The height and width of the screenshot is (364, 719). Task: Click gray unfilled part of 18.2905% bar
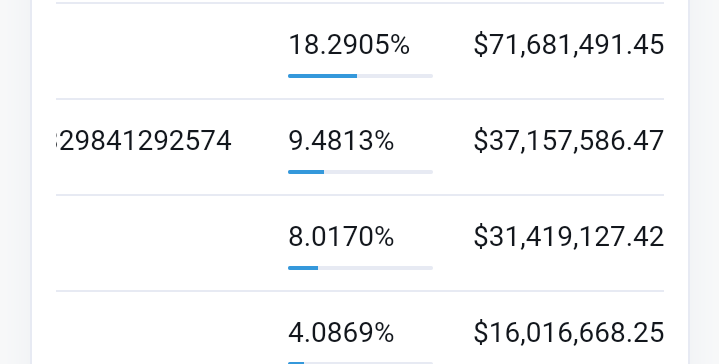pyautogui.click(x=395, y=76)
